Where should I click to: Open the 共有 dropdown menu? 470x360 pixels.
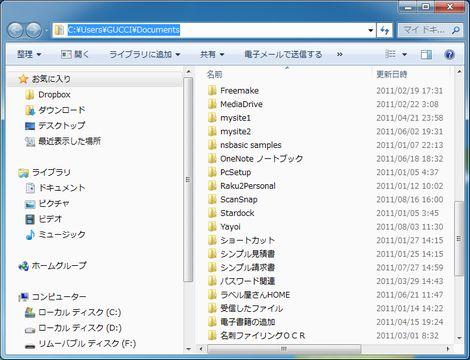[x=212, y=54]
